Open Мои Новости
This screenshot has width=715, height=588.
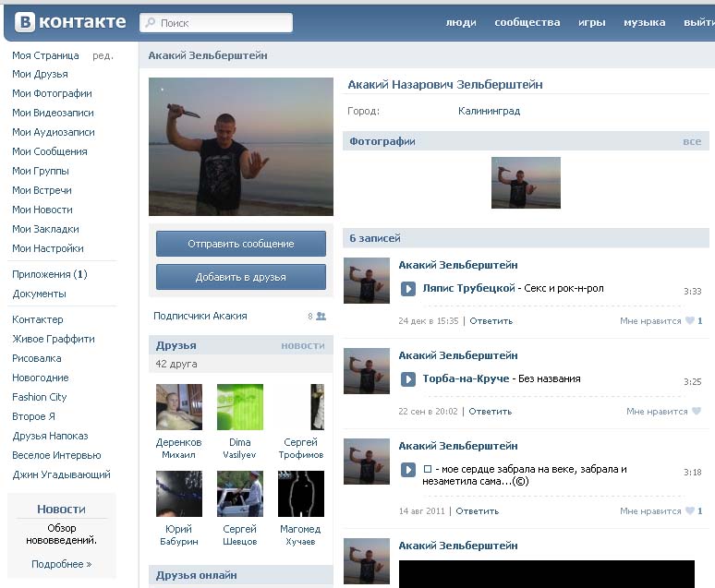click(42, 210)
